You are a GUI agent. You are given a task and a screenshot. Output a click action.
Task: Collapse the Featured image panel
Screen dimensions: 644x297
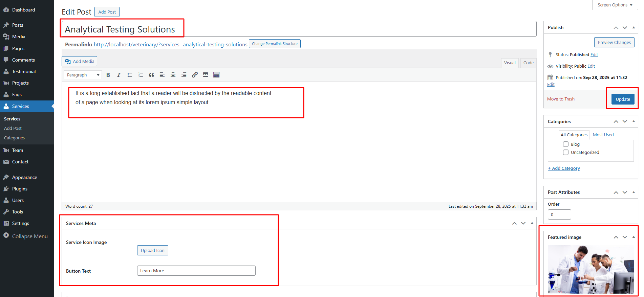tap(634, 237)
